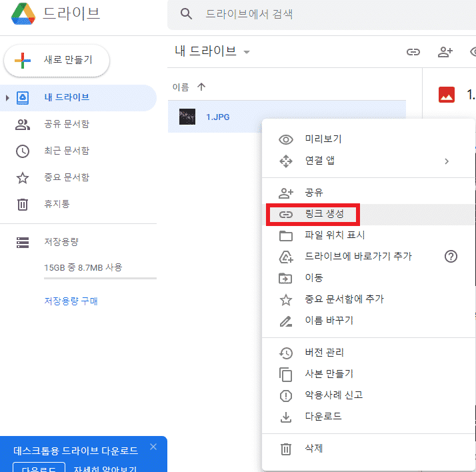Click the 새로 만들기 button

57,61
